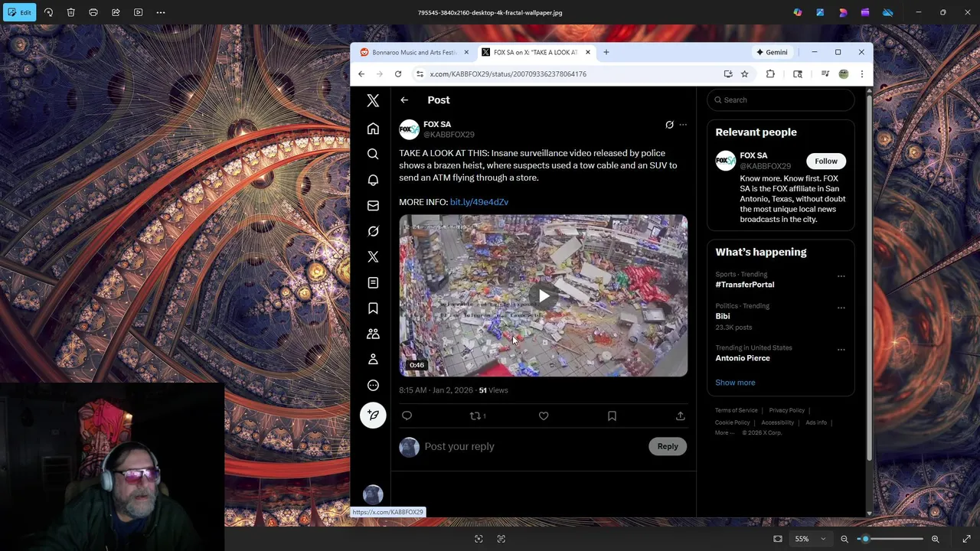Compose a new post button

coord(373,415)
